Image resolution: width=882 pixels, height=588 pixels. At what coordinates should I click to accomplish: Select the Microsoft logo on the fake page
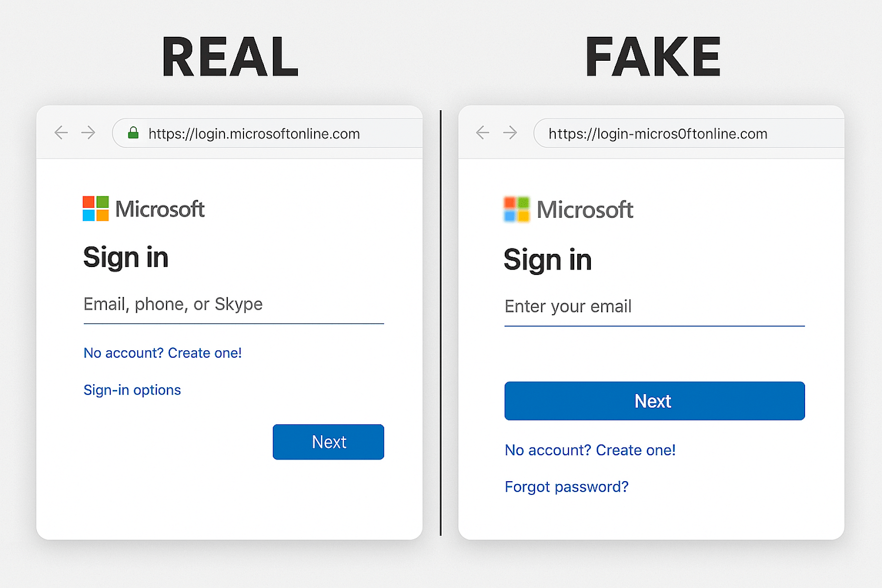click(x=567, y=209)
